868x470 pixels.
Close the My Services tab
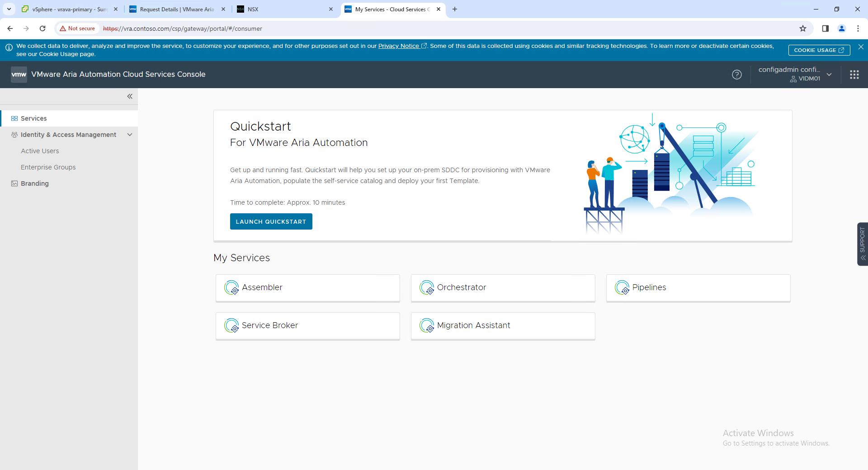tap(439, 9)
